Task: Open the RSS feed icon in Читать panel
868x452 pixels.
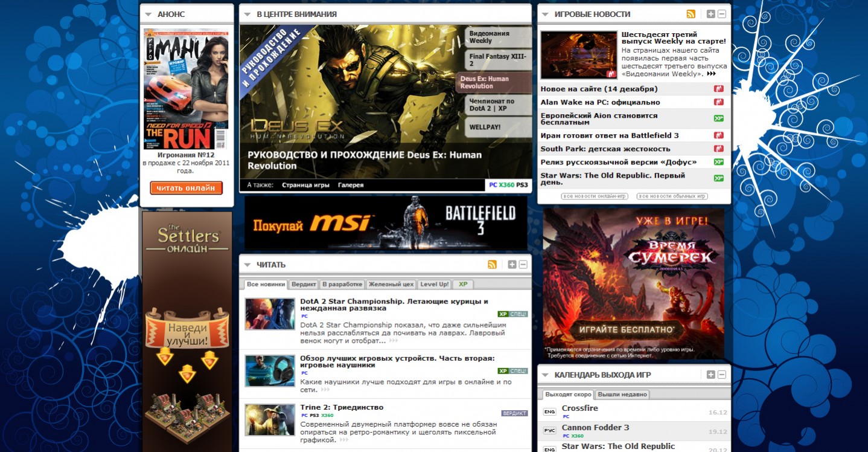Action: [492, 264]
